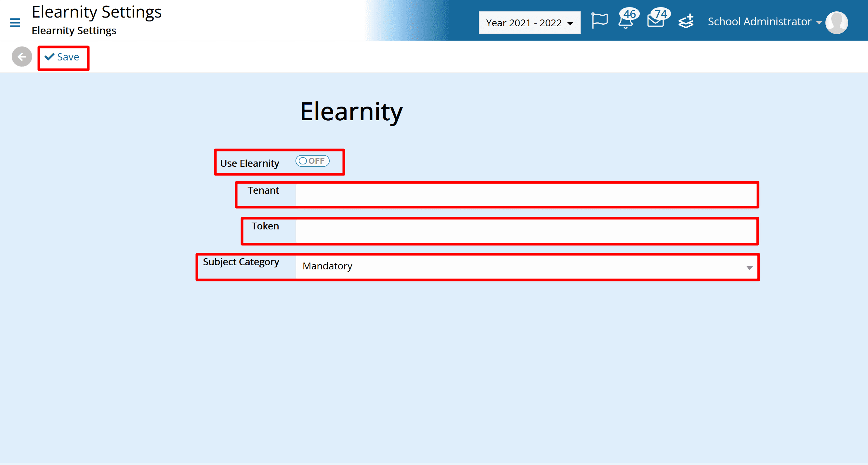Open the flag icon in header
The image size is (868, 465).
click(x=599, y=21)
